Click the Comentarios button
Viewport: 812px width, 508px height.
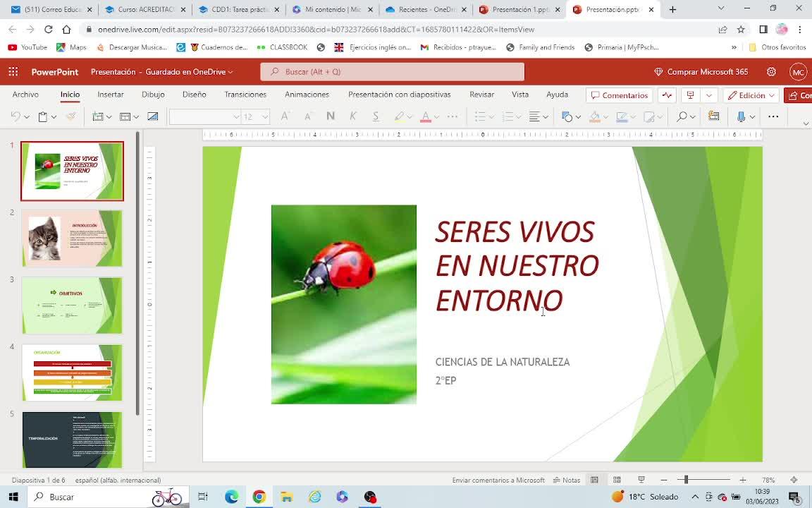pos(620,95)
